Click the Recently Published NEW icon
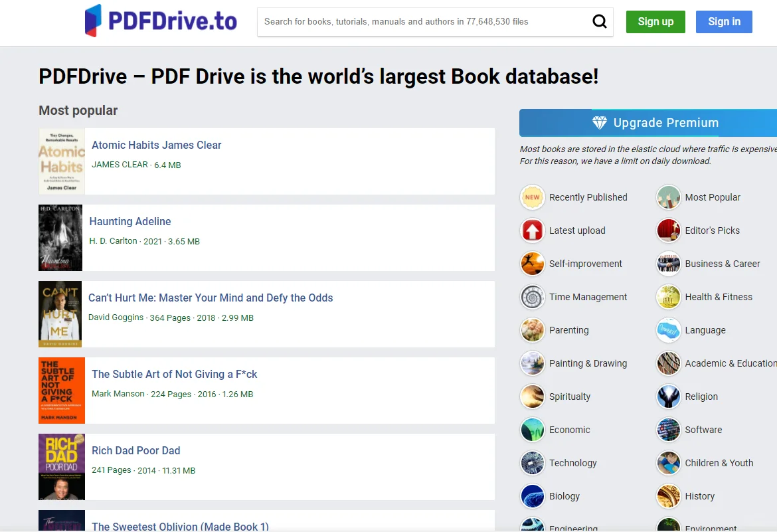The image size is (777, 532). tap(532, 197)
